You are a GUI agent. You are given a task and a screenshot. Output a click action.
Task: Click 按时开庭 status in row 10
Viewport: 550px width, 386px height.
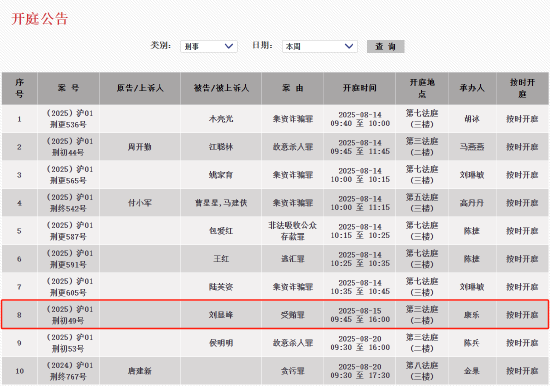click(522, 371)
